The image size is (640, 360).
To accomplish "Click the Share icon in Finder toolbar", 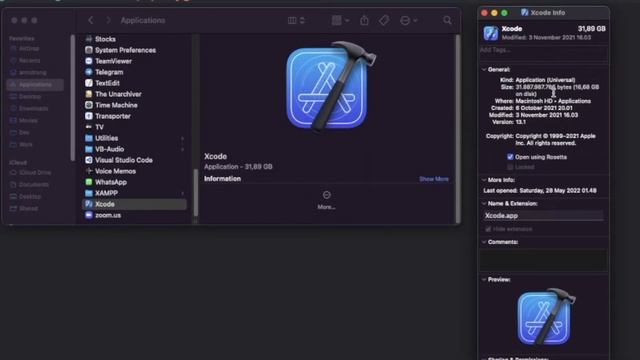I will coord(364,20).
